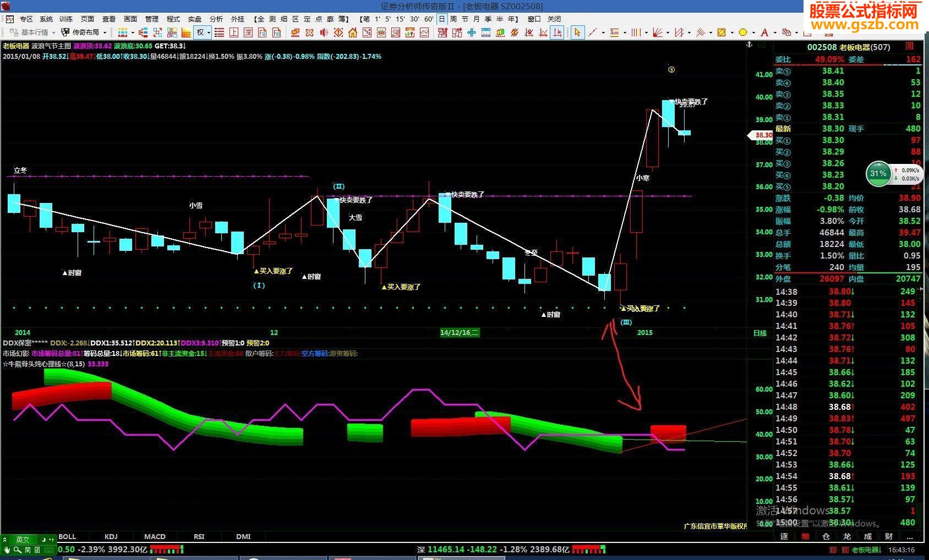Open the 权 adjustment dropdown arrow
This screenshot has width=929, height=560.
[209, 32]
